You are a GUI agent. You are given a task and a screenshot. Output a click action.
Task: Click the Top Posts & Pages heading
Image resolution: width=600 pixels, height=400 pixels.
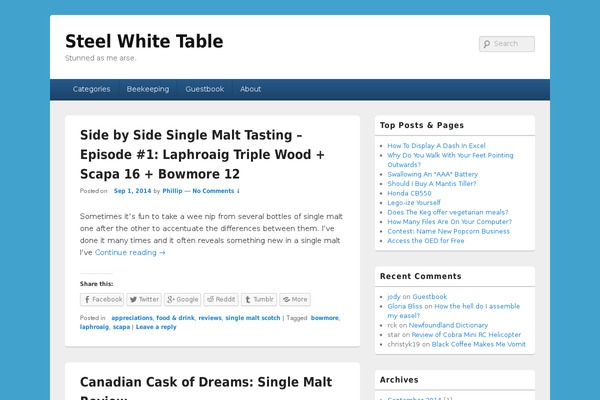[x=422, y=126]
